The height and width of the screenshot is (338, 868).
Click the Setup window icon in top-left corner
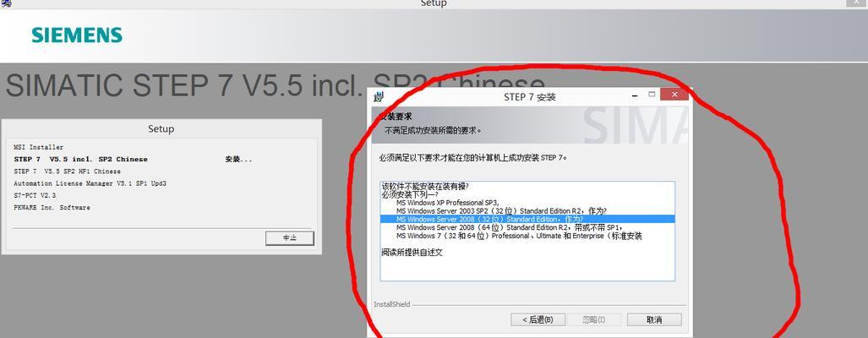(7, 3)
